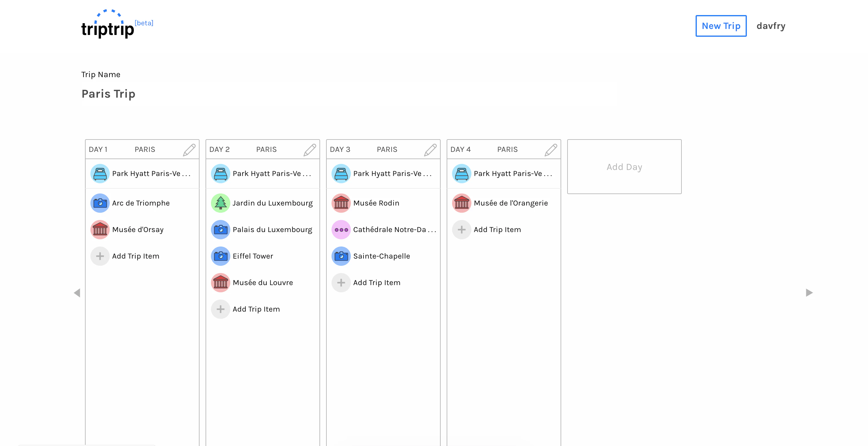Click the plus icon in Day 4
Screen dimensions: 868x446
(x=461, y=230)
